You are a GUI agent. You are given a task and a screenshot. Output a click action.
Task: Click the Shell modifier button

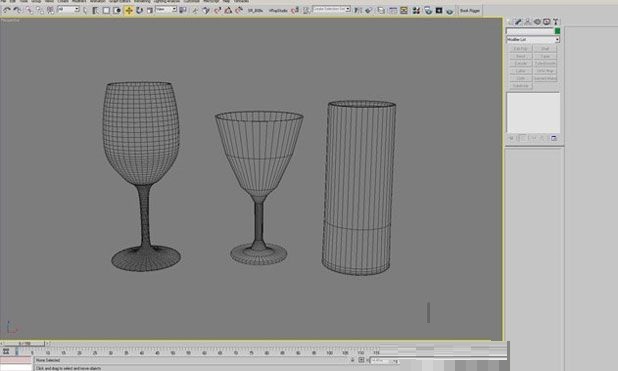tap(545, 48)
